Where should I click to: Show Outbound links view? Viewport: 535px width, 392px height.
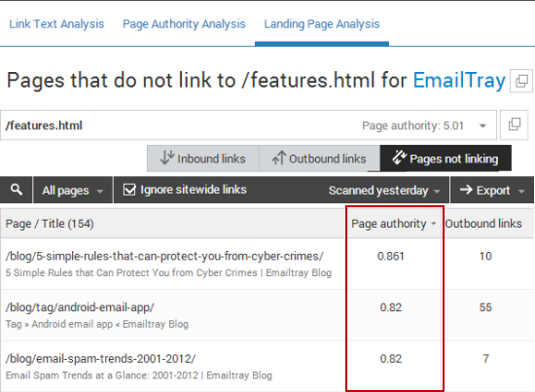[x=319, y=159]
